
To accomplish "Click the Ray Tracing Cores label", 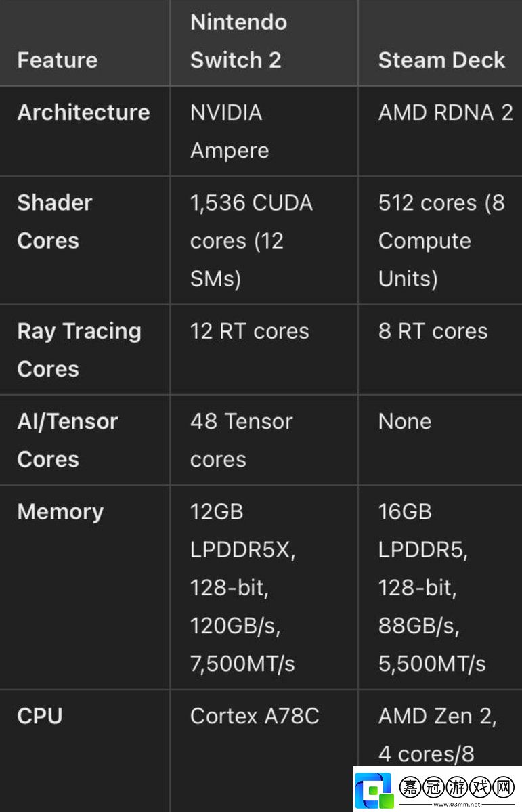I will (x=79, y=350).
